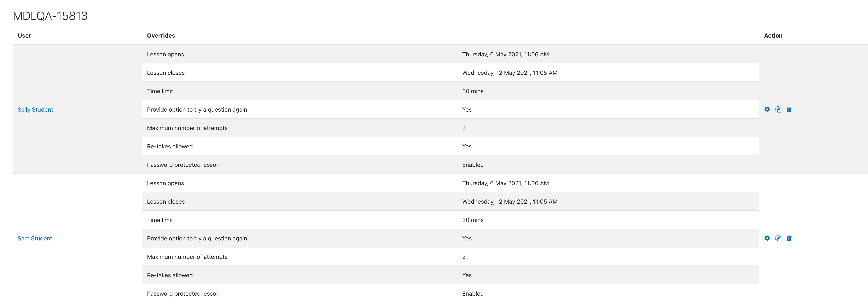This screenshot has width=868, height=307.
Task: Click Sam's Password protected lesson Enabled value
Action: (473, 293)
